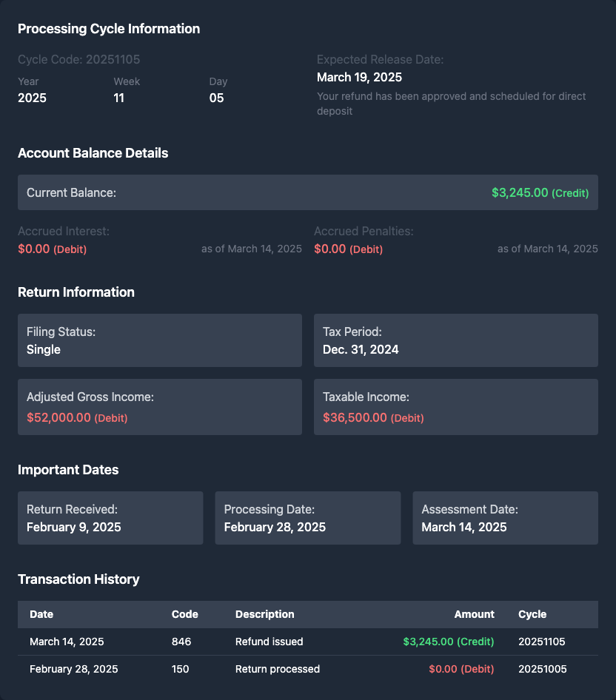Click the Expected Release Date value
This screenshot has height=700, width=616.
(x=359, y=77)
